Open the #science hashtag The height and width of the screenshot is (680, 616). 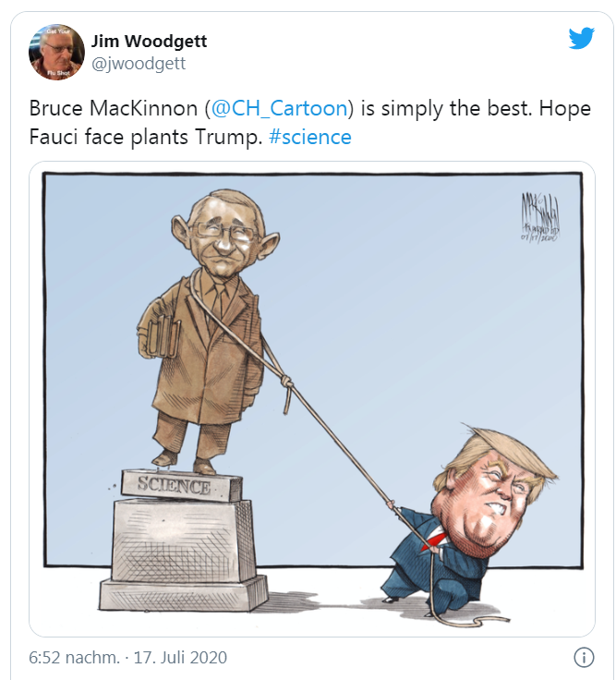pyautogui.click(x=310, y=137)
